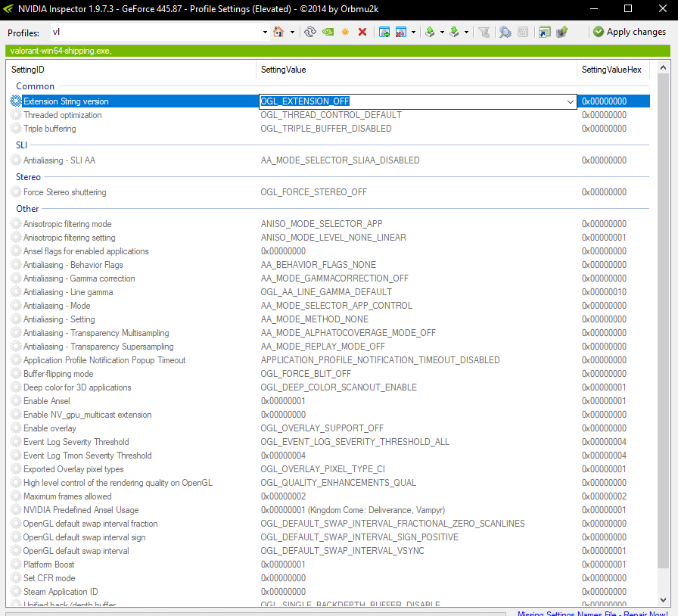Viewport: 678px width, 616px height.
Task: Create a new profile using the orange star icon
Action: [345, 32]
